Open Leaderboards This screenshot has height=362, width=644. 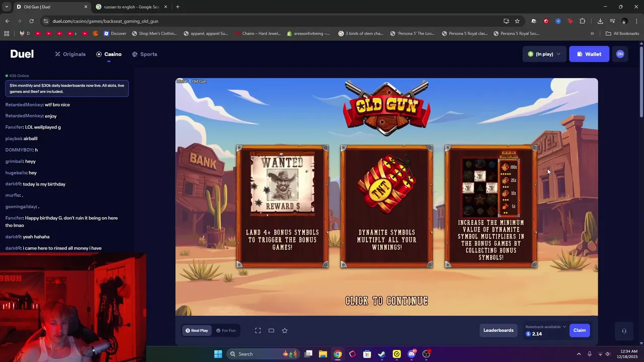click(x=499, y=330)
